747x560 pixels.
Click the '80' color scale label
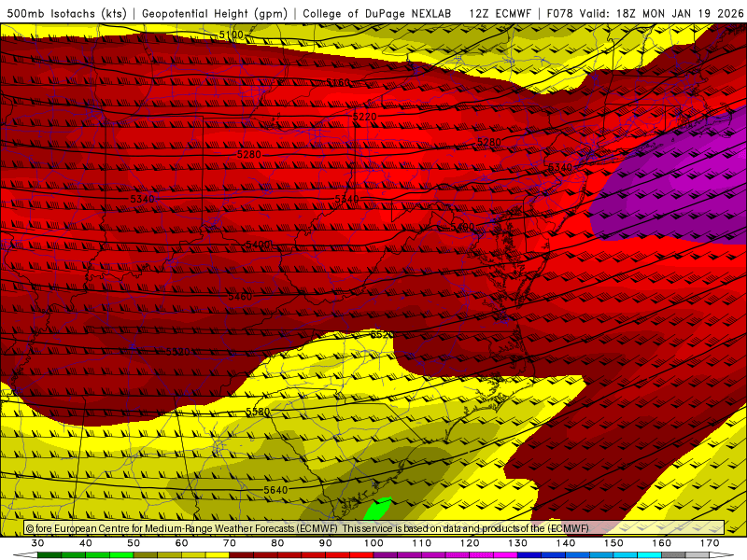pyautogui.click(x=277, y=543)
